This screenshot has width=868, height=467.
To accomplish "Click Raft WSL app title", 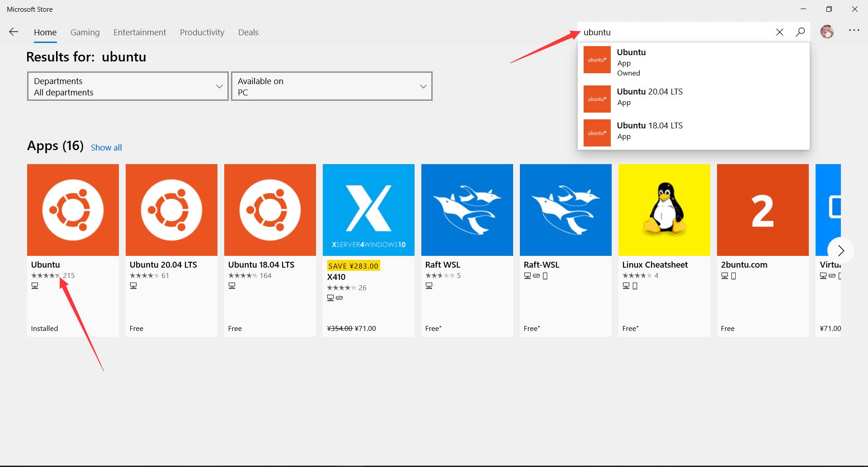I will tap(443, 264).
